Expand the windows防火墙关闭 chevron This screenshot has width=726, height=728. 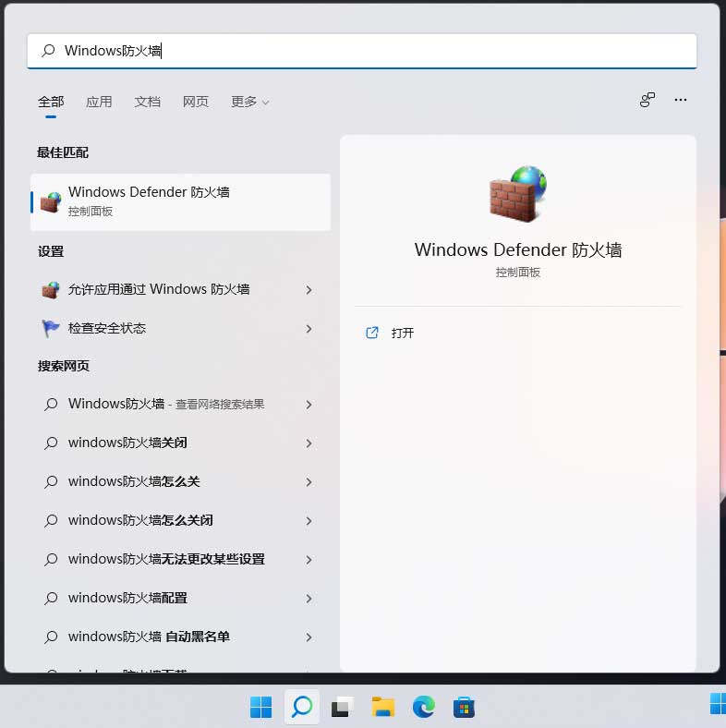(309, 443)
